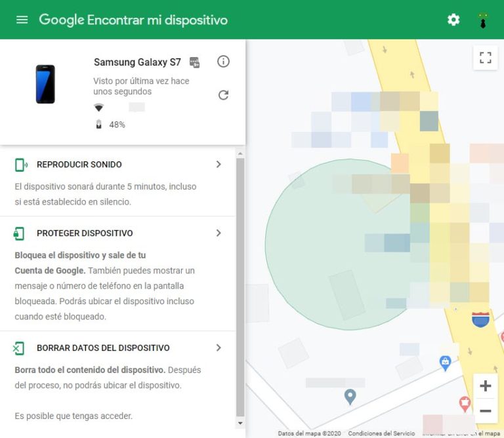Click the scrollbar up arrow
Image resolution: width=504 pixels, height=438 pixels.
(240, 154)
